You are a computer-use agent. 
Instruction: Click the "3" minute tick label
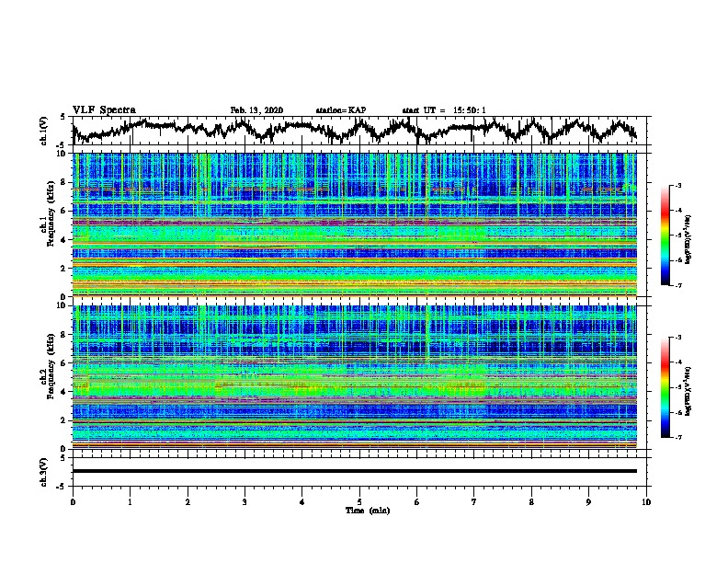pyautogui.click(x=245, y=502)
